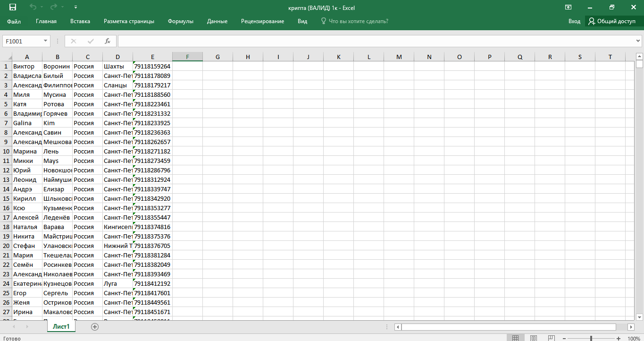Click the zoom in plus icon
This screenshot has width=644, height=341.
(x=619, y=338)
